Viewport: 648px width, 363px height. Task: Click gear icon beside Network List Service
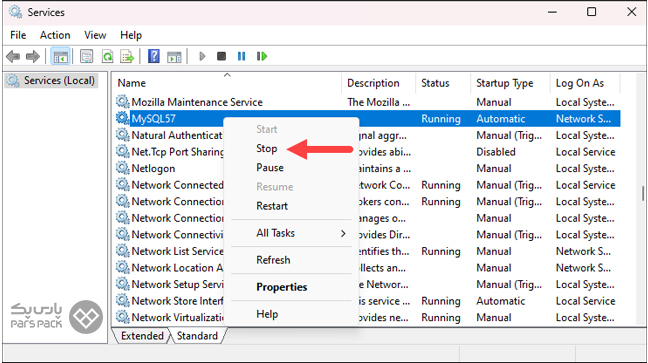[122, 251]
